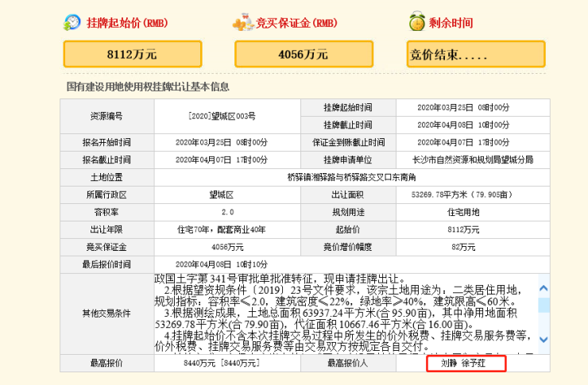Image resolution: width=588 pixels, height=385 pixels.
Task: Click value 2020年04月08日 10时00分 for 挂牌截止时间
Action: coord(463,125)
